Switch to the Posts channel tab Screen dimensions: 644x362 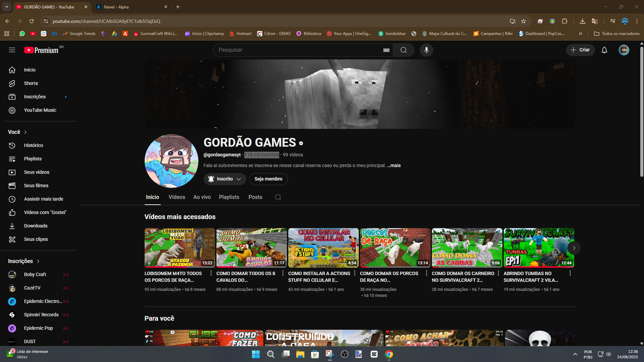[255, 197]
